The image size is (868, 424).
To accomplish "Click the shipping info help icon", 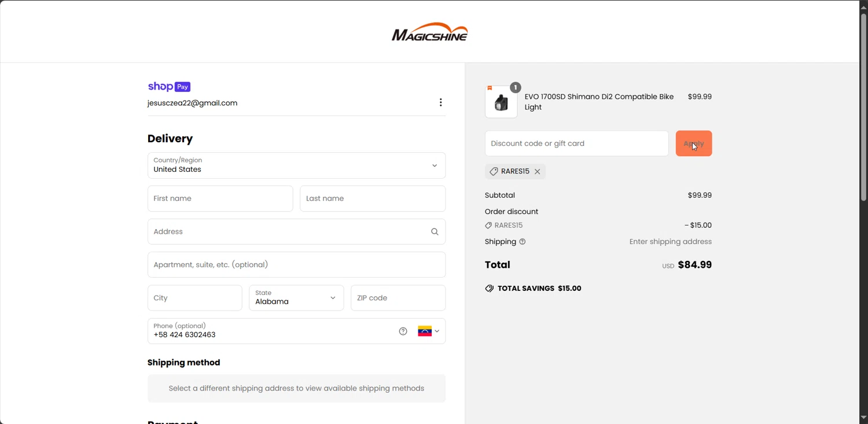I will pos(523,242).
